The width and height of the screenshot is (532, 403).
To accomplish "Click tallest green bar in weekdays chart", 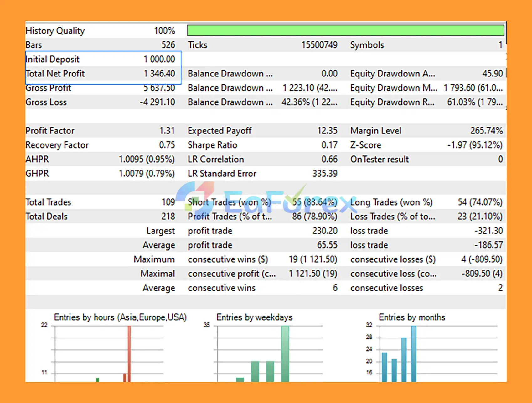I will (x=285, y=354).
